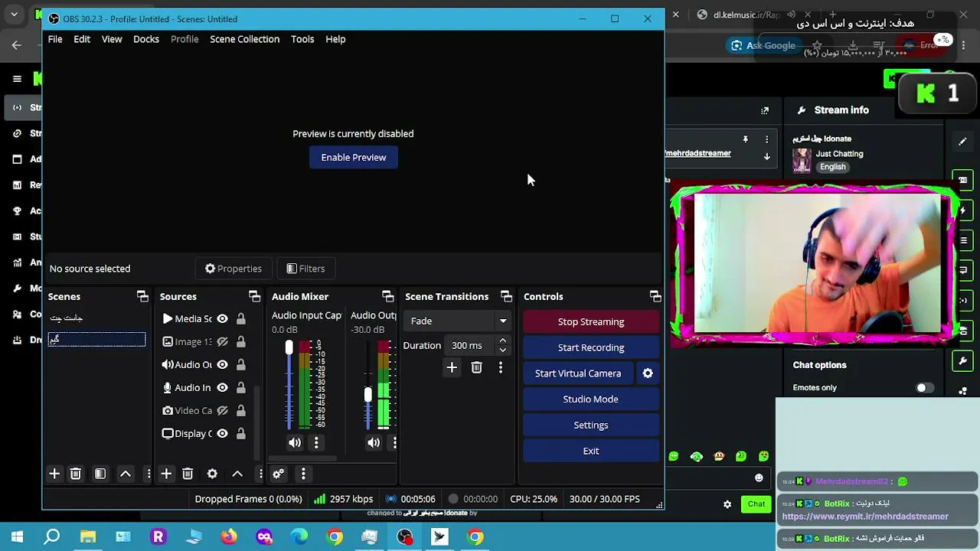Image resolution: width=980 pixels, height=551 pixels.
Task: Open advanced audio properties gears icon
Action: tap(278, 474)
